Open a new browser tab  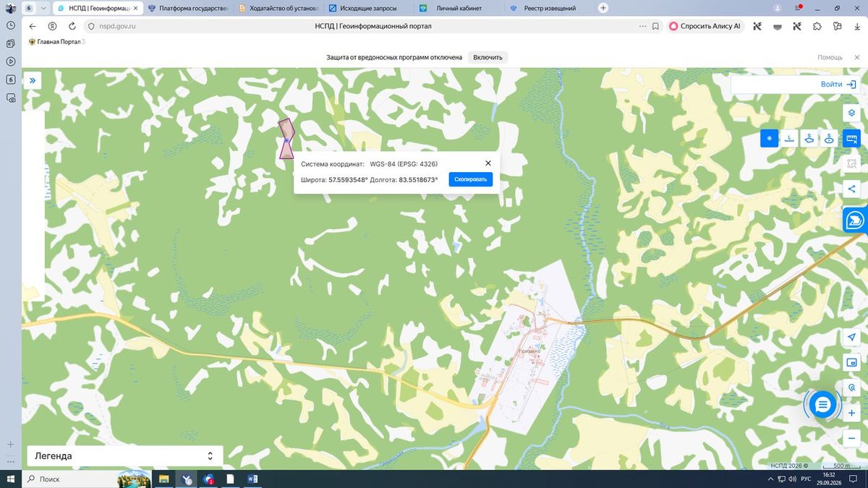tap(604, 8)
